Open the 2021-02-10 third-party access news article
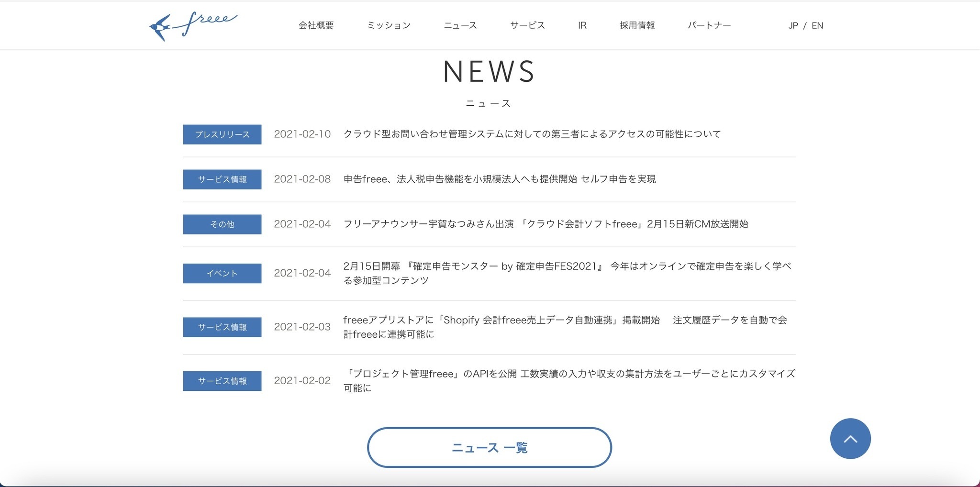The width and height of the screenshot is (980, 487). point(532,134)
